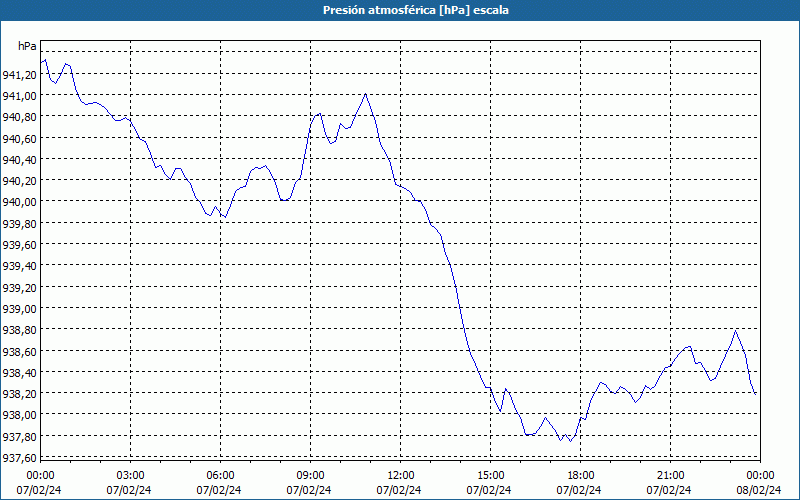Select the 06:00 time axis label
Image resolution: width=800 pixels, height=500 pixels.
pyautogui.click(x=220, y=476)
